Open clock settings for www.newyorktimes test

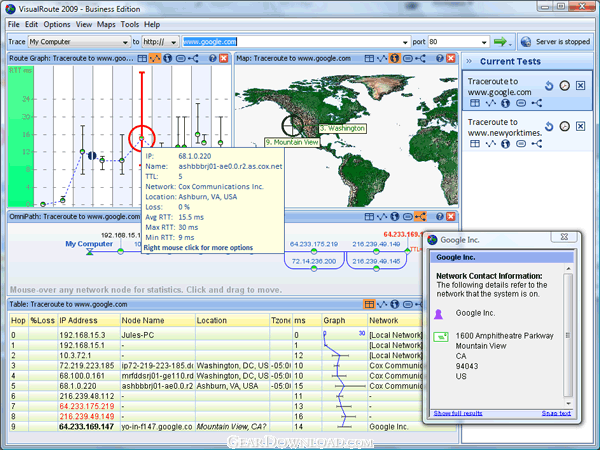tap(565, 126)
